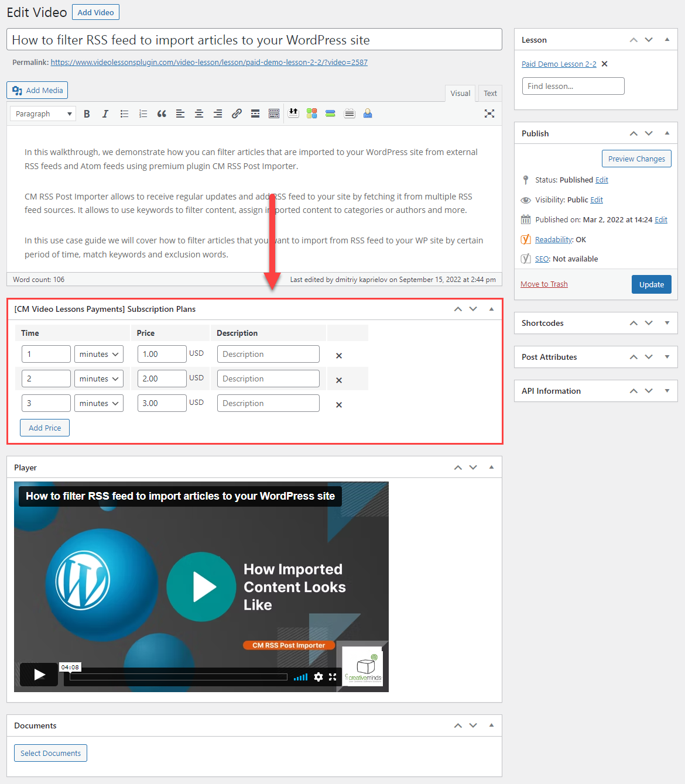
Task: Click the Description field in row 2
Action: click(268, 379)
